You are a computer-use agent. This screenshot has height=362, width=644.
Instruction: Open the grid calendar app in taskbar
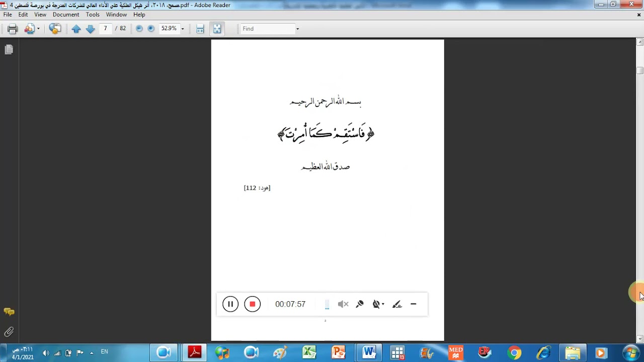coord(398,352)
